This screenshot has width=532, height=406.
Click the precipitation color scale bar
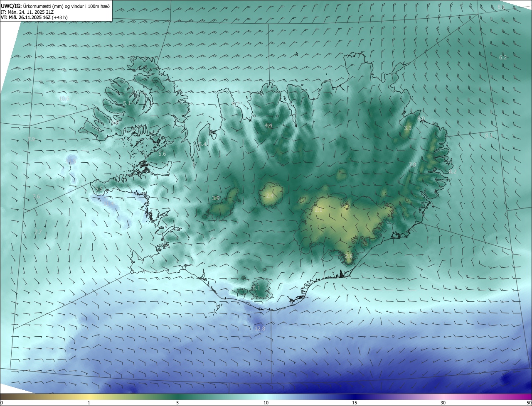266,397
